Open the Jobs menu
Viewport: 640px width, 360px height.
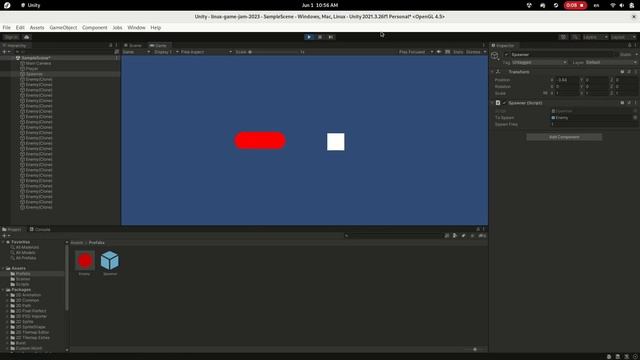tap(117, 28)
